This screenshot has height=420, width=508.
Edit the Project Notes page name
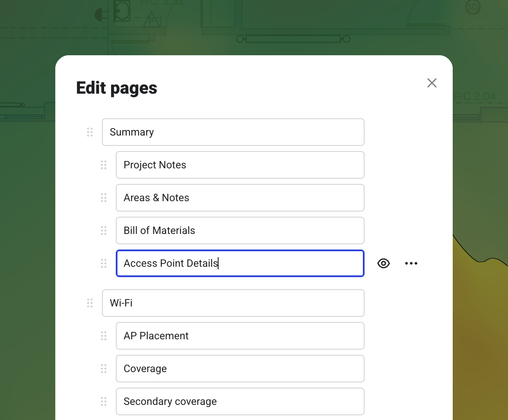(x=240, y=165)
